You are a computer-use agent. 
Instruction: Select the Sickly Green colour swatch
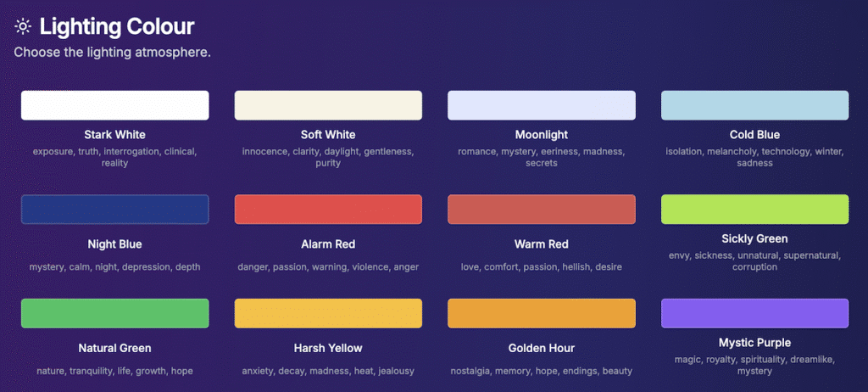[754, 210]
